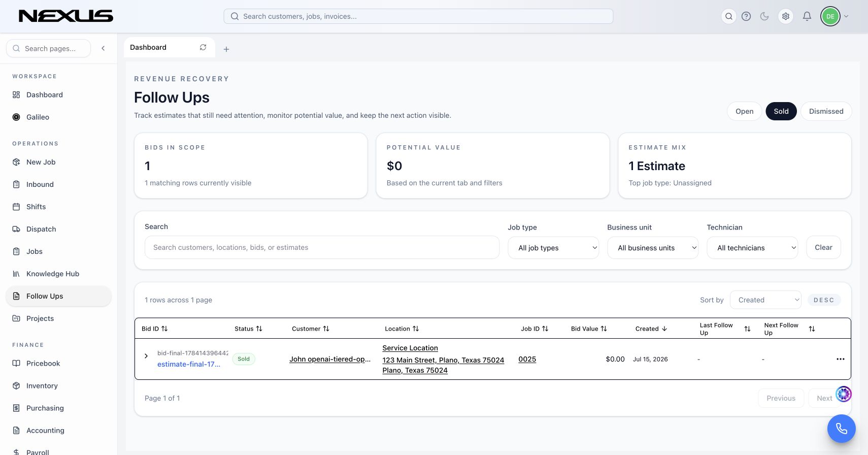Focus the global search customers field
The height and width of the screenshot is (455, 868).
click(418, 16)
